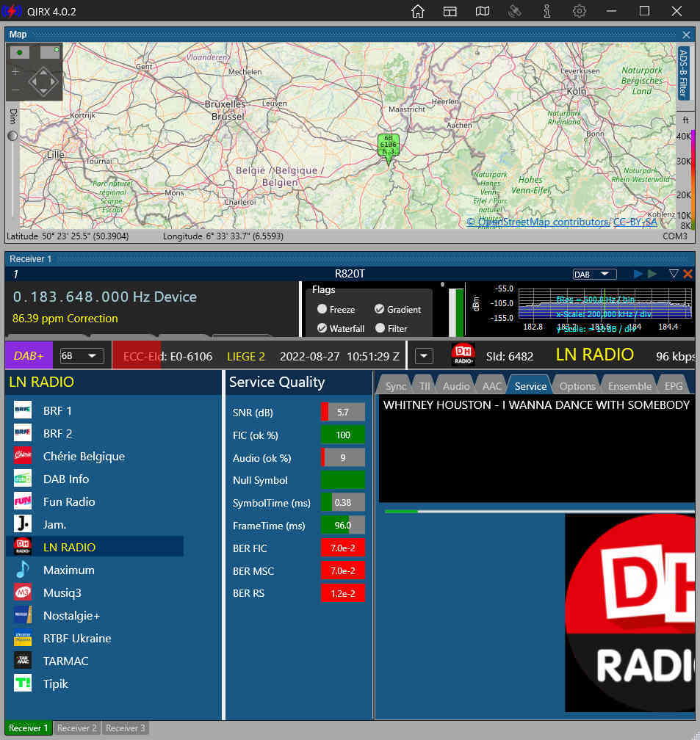Toggle the first green-dot map mode button
700x740 pixels.
click(x=20, y=52)
